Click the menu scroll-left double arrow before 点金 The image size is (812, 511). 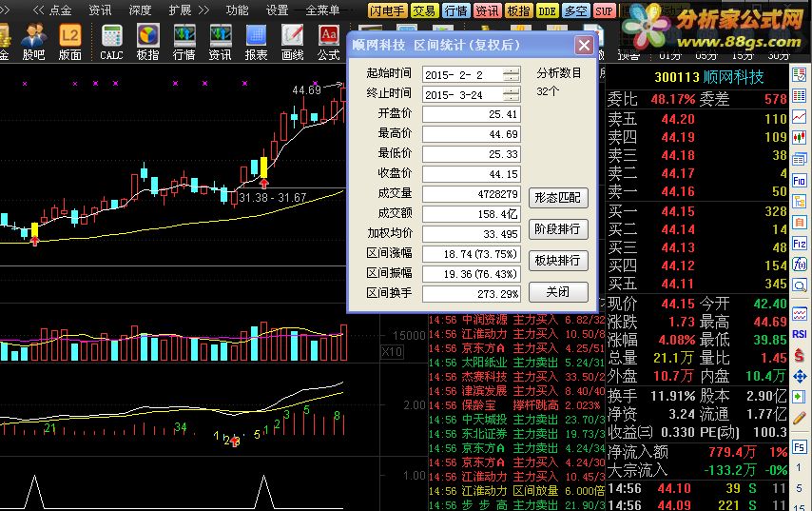point(38,10)
